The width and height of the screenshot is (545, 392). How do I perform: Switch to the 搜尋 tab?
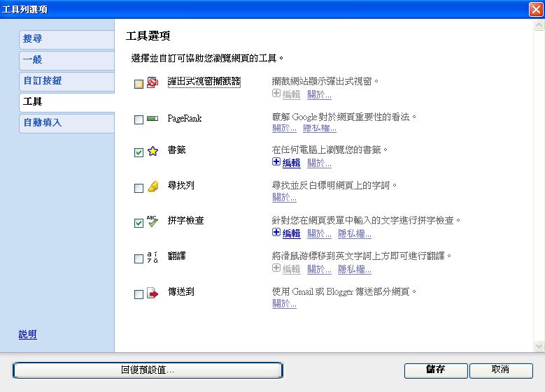(66, 39)
